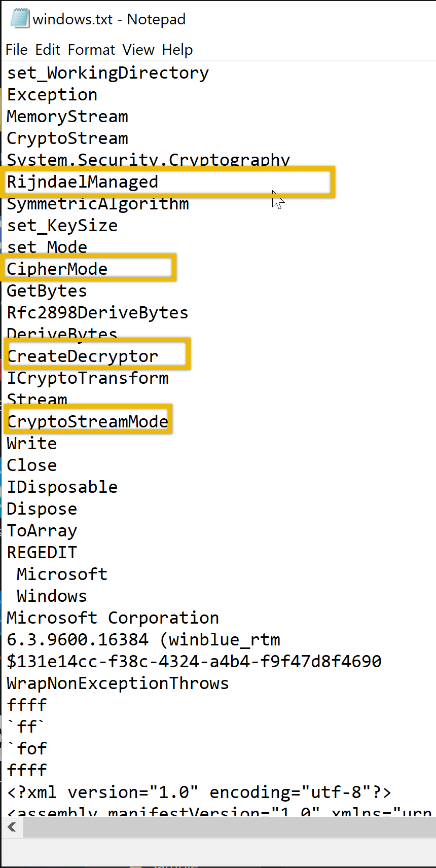Click the CryptoStreamMode text line
The width and height of the screenshot is (436, 868).
(x=88, y=421)
